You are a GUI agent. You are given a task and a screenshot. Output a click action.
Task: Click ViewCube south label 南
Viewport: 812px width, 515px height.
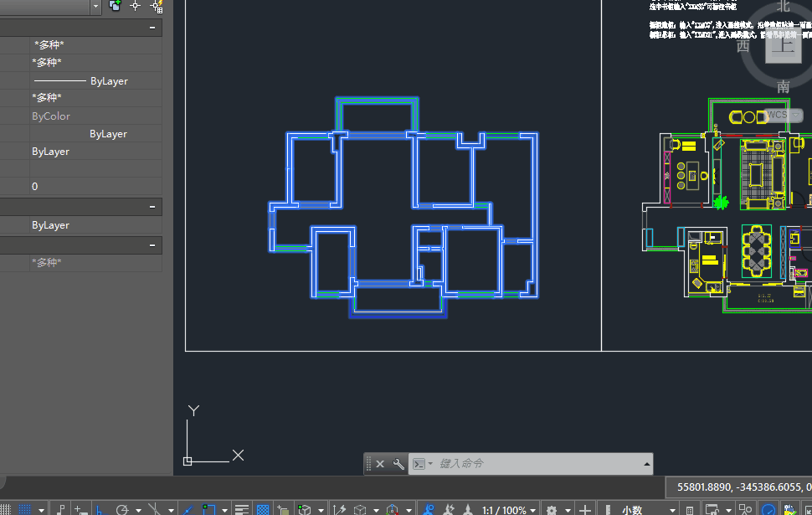[783, 86]
